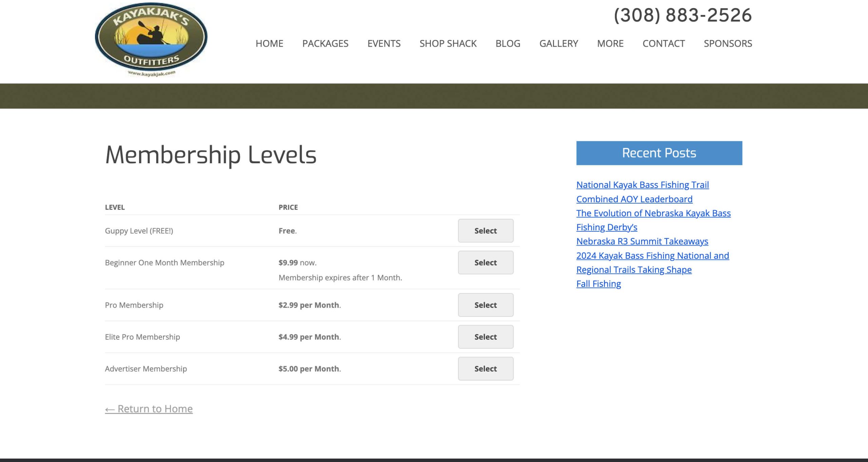This screenshot has height=462, width=868.
Task: Open the Fall Fishing blog post
Action: tap(599, 283)
